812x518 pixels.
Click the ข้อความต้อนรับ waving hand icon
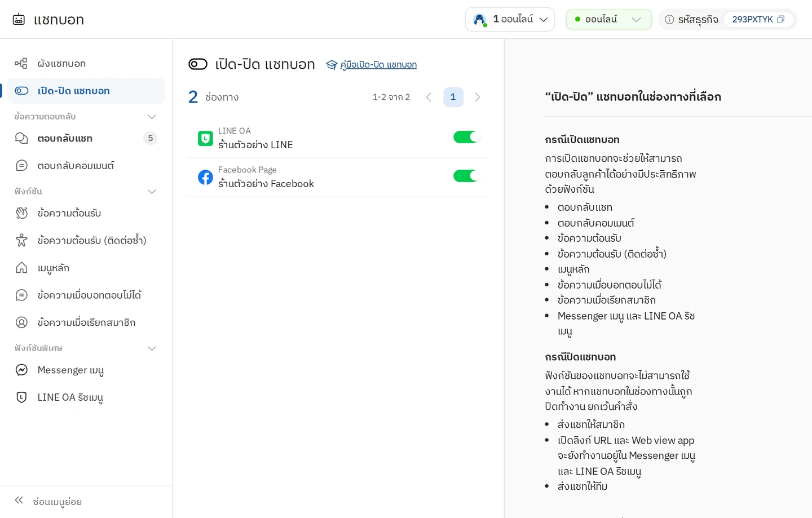click(21, 213)
